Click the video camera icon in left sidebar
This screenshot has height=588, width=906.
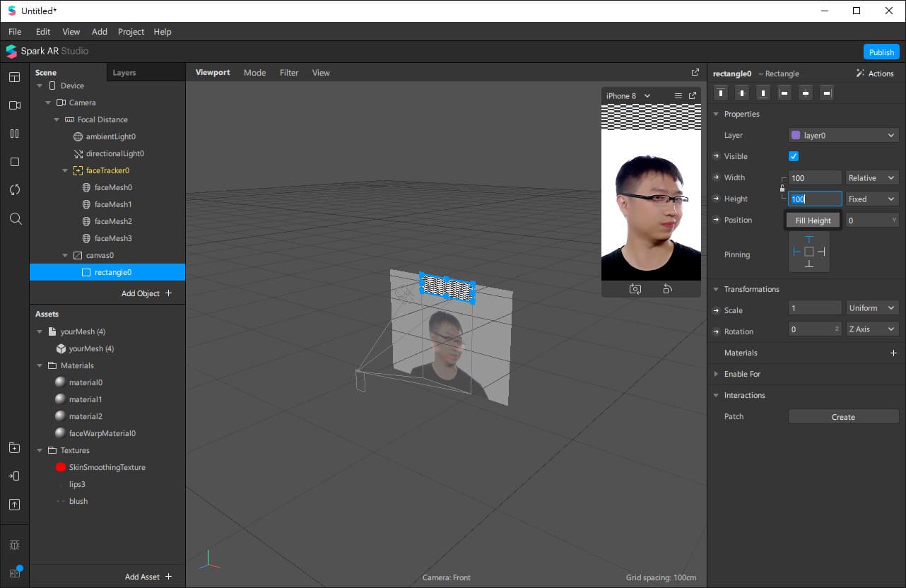tap(15, 105)
